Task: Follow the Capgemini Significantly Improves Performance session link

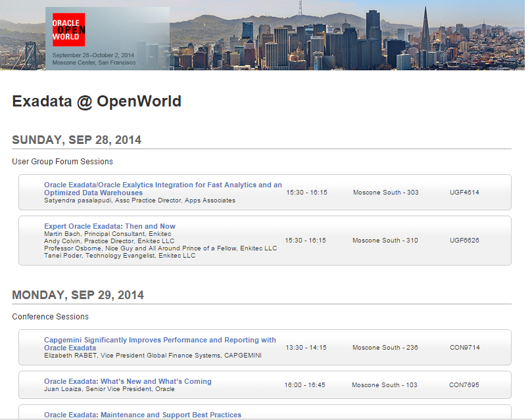Action: click(x=160, y=344)
